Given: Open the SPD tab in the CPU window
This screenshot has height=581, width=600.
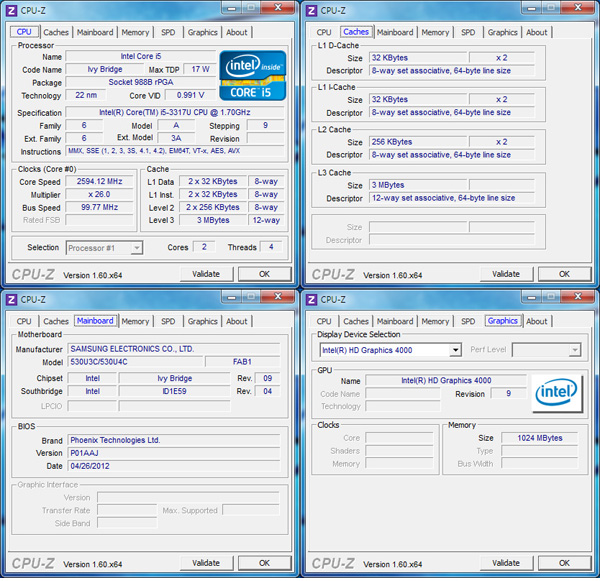Looking at the screenshot, I should click(x=168, y=32).
